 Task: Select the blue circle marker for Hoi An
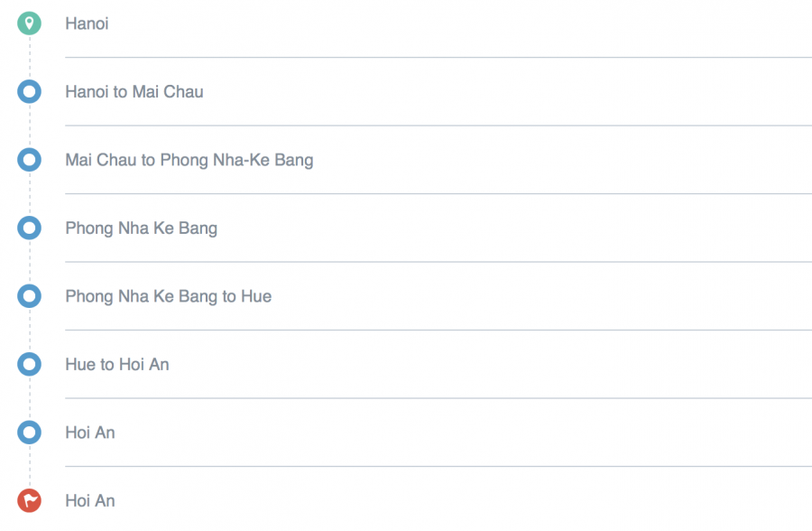[30, 433]
